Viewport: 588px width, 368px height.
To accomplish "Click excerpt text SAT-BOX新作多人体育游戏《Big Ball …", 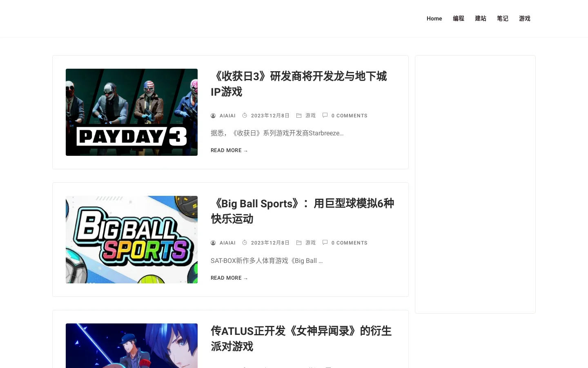I will pyautogui.click(x=267, y=261).
